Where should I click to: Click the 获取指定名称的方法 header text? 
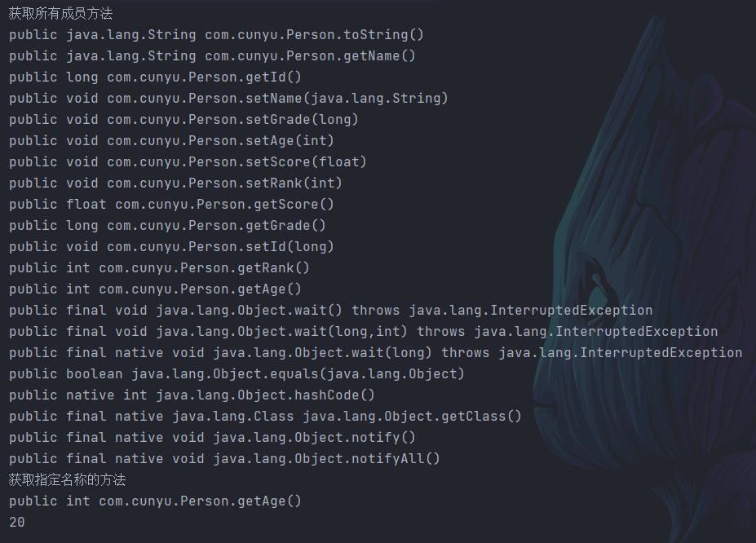(68, 480)
